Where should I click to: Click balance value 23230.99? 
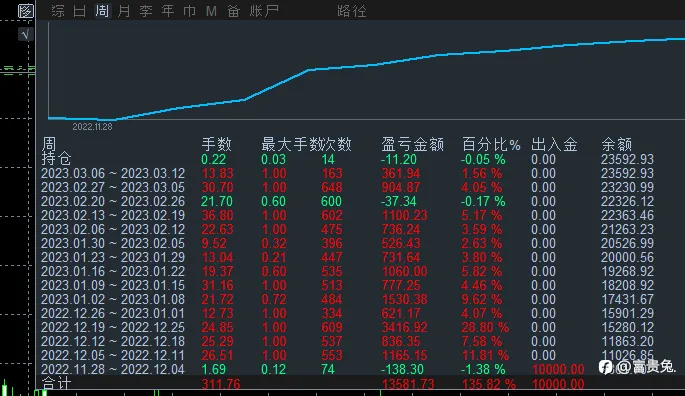(x=627, y=188)
